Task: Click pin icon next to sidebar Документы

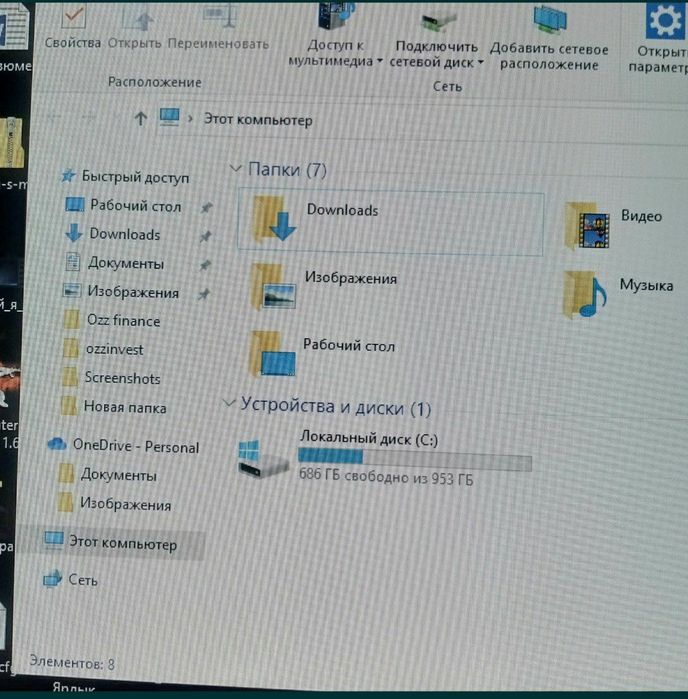Action: click(204, 265)
